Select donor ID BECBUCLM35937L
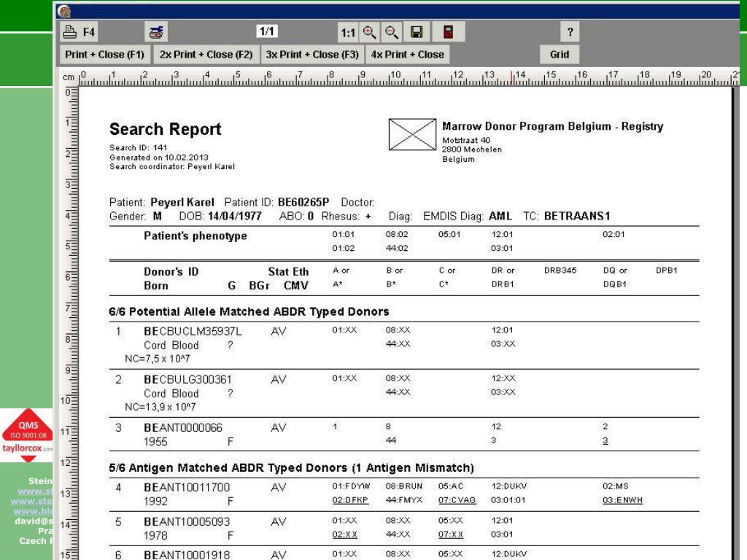747x560 pixels. tap(193, 331)
